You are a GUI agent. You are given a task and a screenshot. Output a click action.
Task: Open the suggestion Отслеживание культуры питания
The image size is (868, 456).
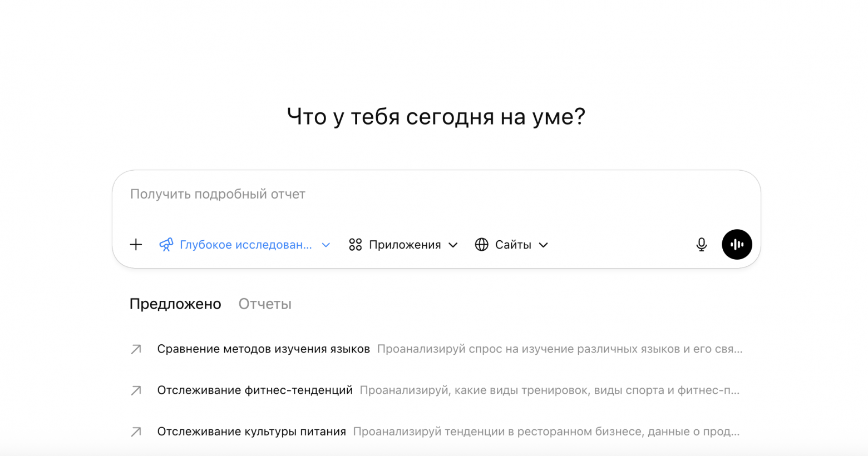coord(250,431)
